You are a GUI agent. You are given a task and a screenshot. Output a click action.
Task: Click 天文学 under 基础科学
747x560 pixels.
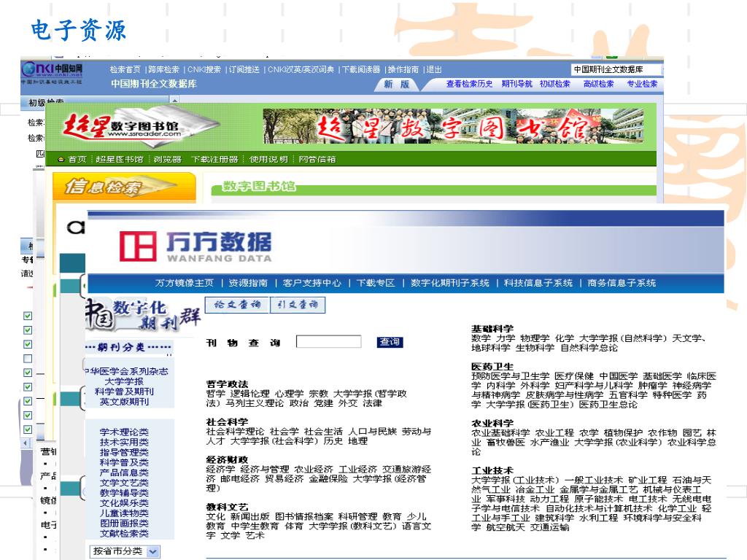(686, 338)
